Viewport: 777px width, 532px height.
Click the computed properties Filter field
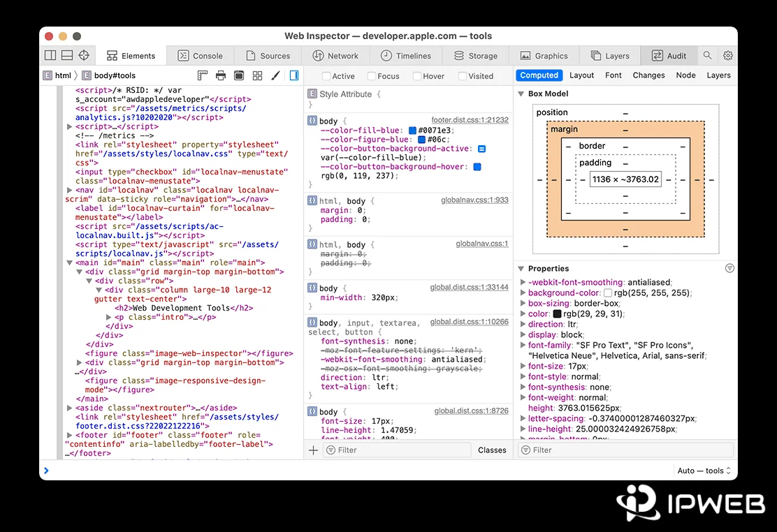pyautogui.click(x=625, y=450)
